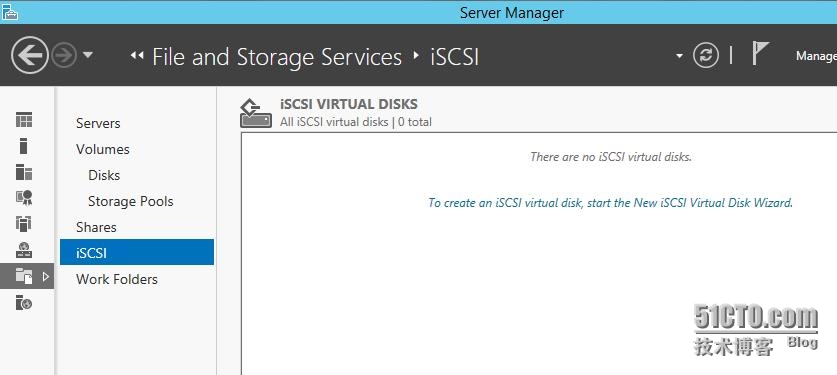
Task: Open the Volumes page
Action: tap(103, 149)
